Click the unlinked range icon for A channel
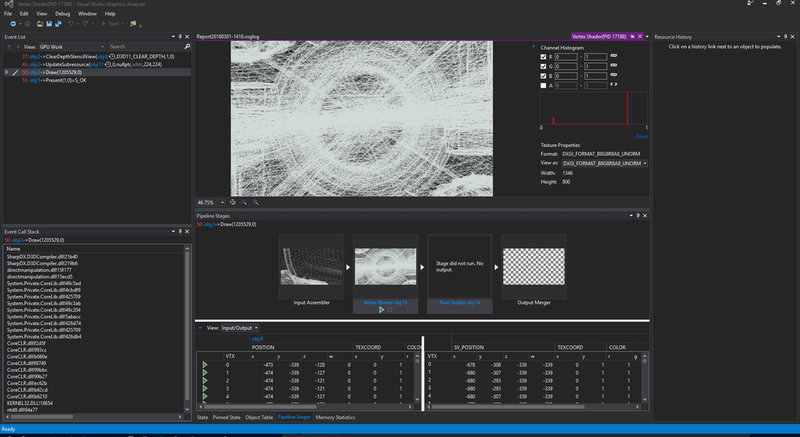The height and width of the screenshot is (437, 800). (x=613, y=85)
